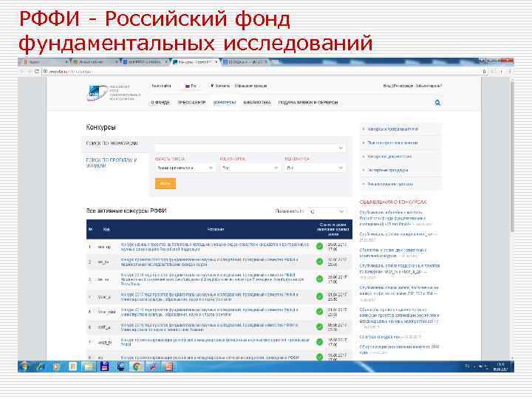Click green status icon in competition row 5

[319, 312]
